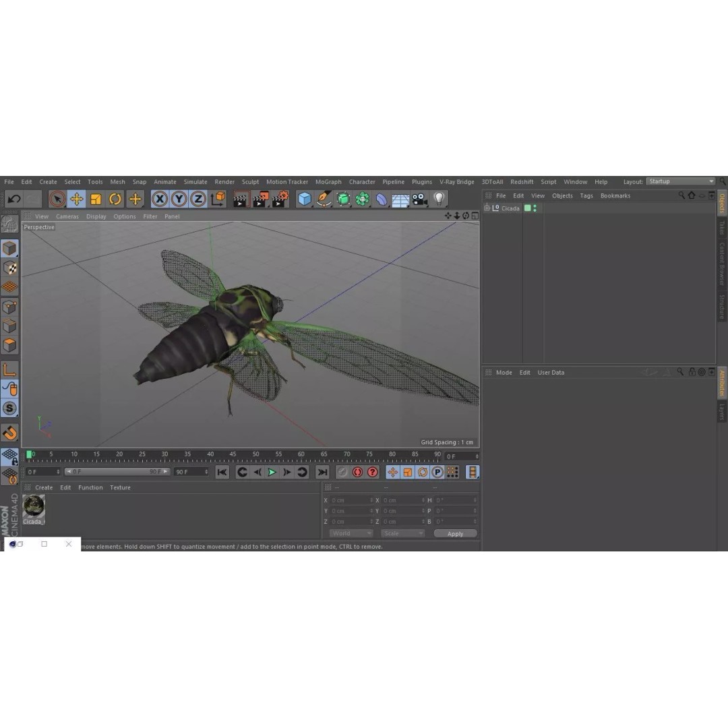Image resolution: width=728 pixels, height=728 pixels.
Task: Open the Array modeling objects icon
Action: [362, 199]
